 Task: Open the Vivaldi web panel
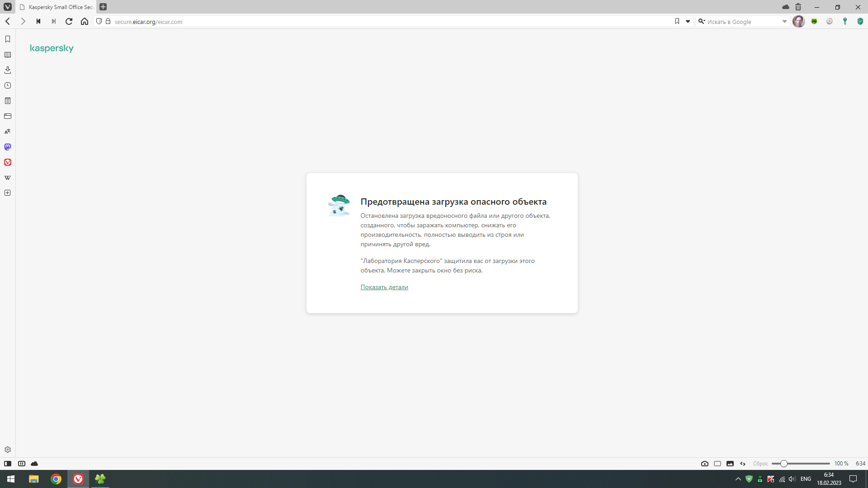8,162
